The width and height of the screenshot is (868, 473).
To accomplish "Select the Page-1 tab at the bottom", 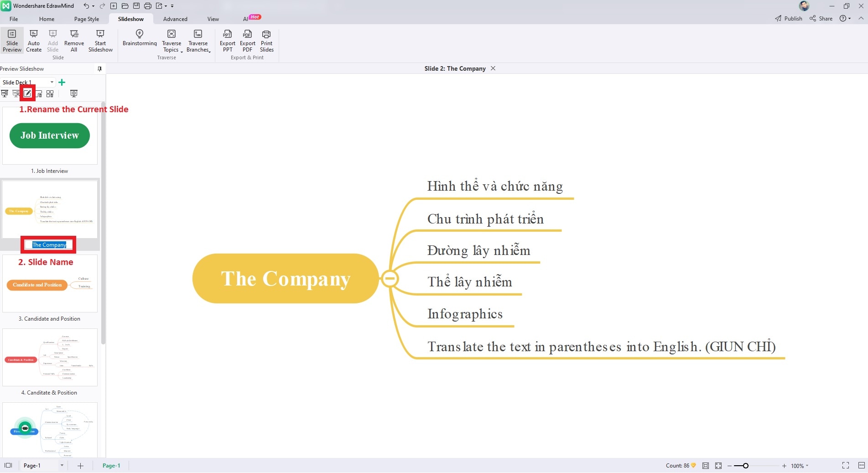I will [111, 466].
